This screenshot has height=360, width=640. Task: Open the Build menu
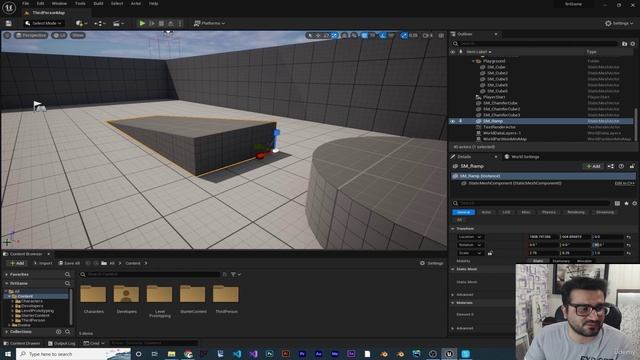98,3
